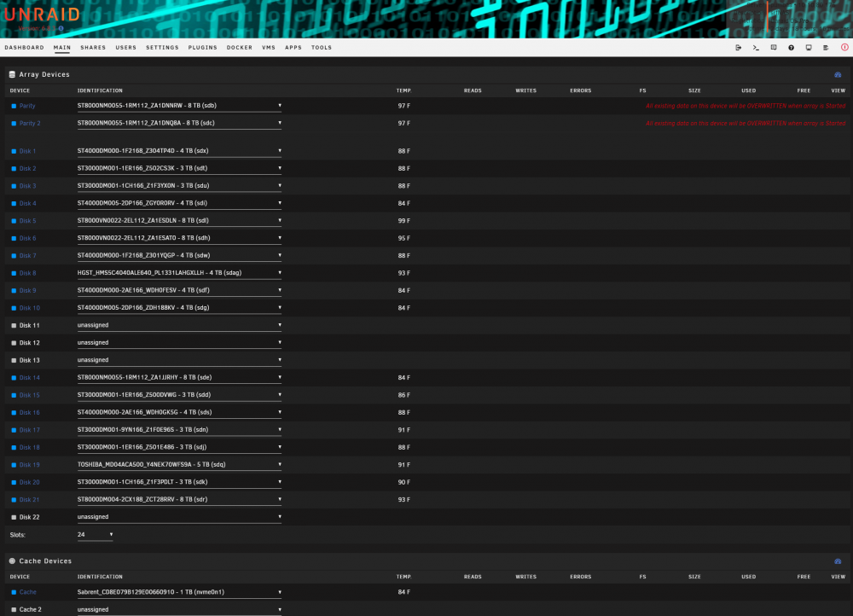Open the system Info monitor icon
Screen dimensions: 853x616
point(809,48)
